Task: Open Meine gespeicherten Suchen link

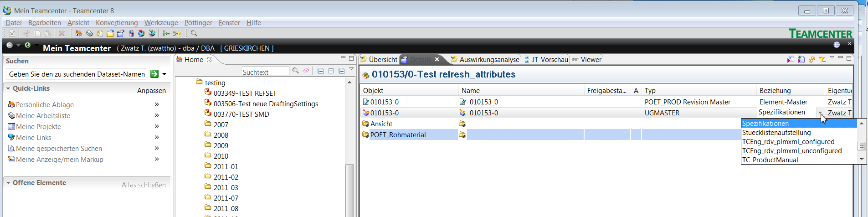Action: click(x=59, y=149)
